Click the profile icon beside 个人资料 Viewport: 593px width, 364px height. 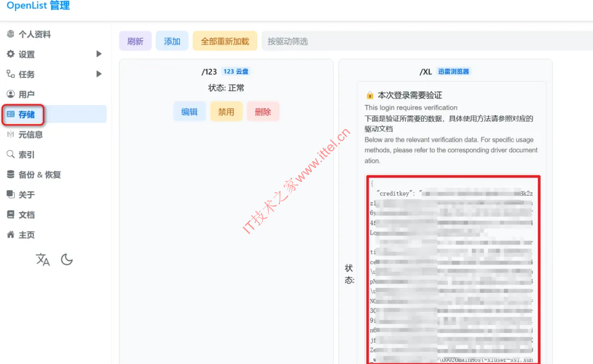tap(11, 34)
